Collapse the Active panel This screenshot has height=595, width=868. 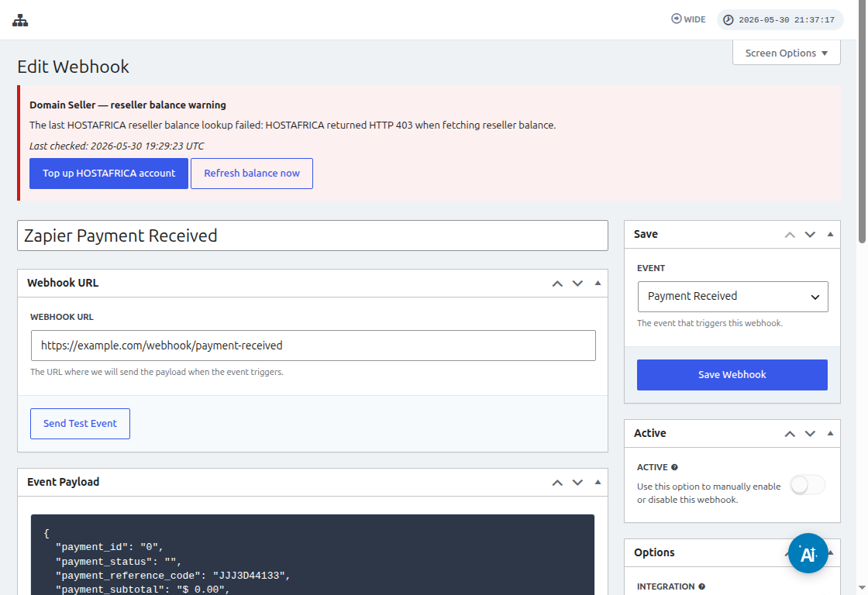tap(830, 434)
